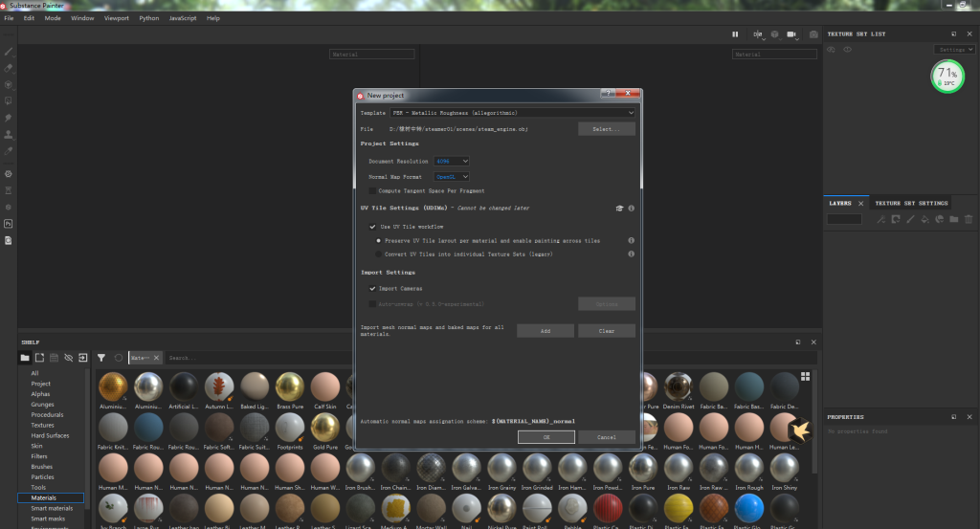Click info icon next to UV Tile Settings
Screen dimensions: 980x529
pos(632,208)
